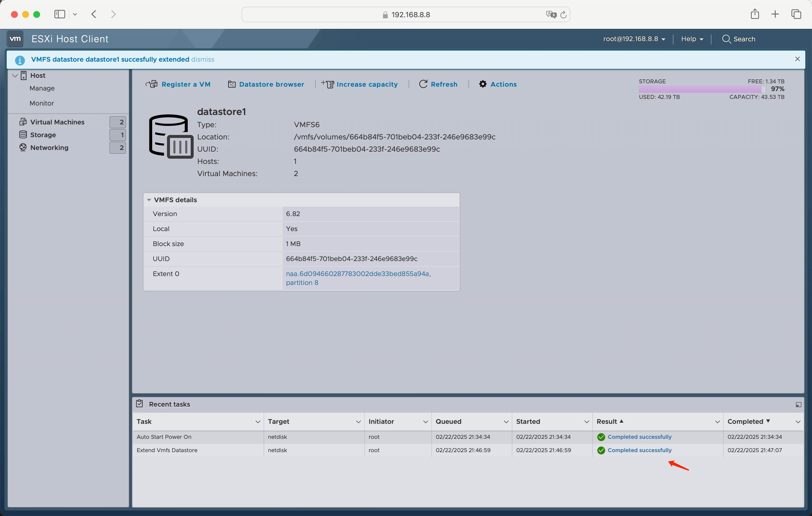The width and height of the screenshot is (812, 516).
Task: Click Increase capacity toolbar button
Action: [x=359, y=84]
